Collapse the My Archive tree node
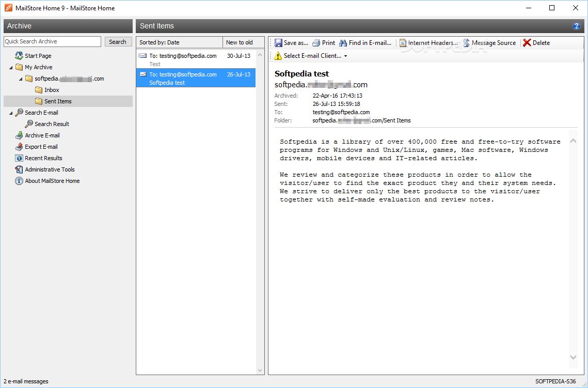This screenshot has height=388, width=588. pos(11,68)
